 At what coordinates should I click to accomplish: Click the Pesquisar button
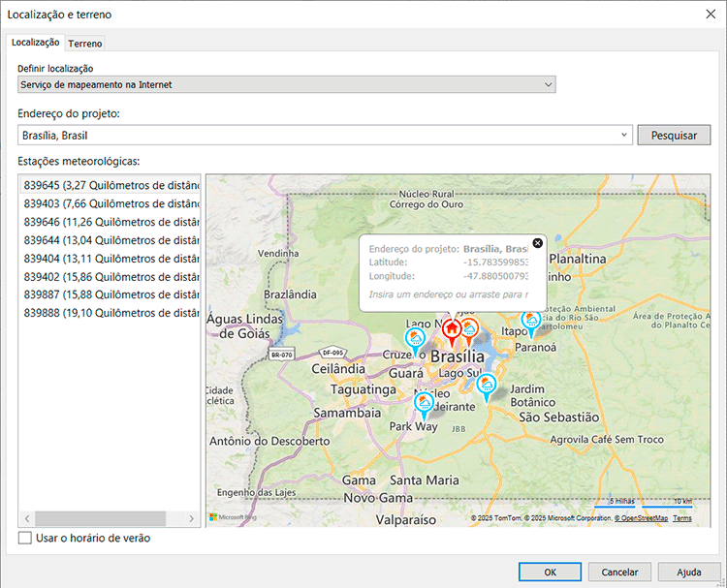(x=674, y=136)
